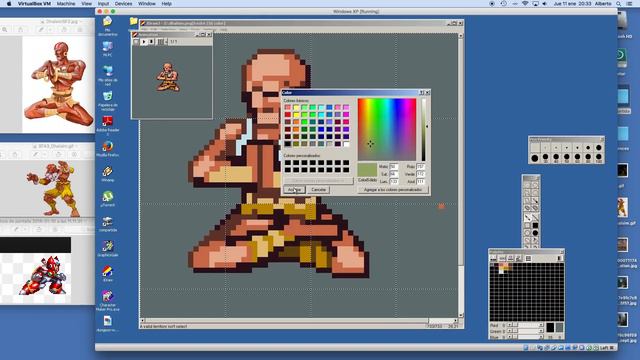Click Play button in animation preview window

tap(144, 42)
